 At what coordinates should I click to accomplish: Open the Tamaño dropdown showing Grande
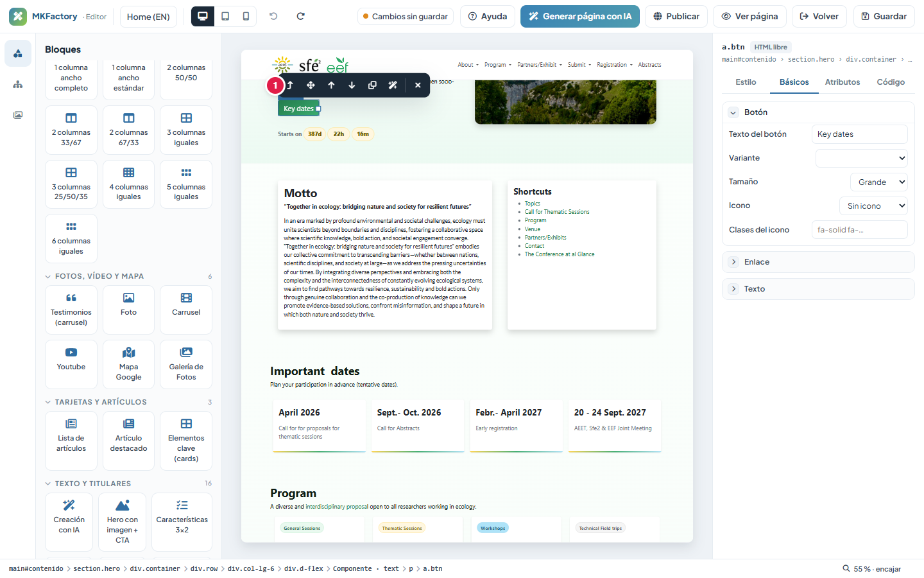click(x=878, y=182)
